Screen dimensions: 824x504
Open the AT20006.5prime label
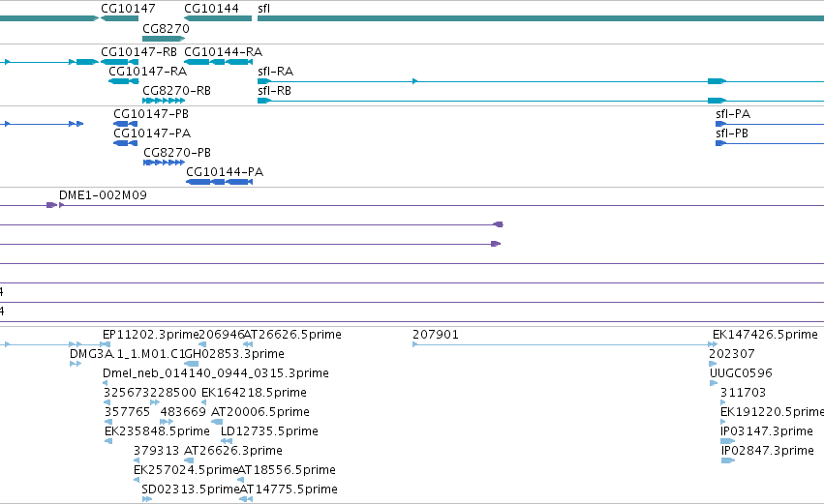tap(260, 411)
